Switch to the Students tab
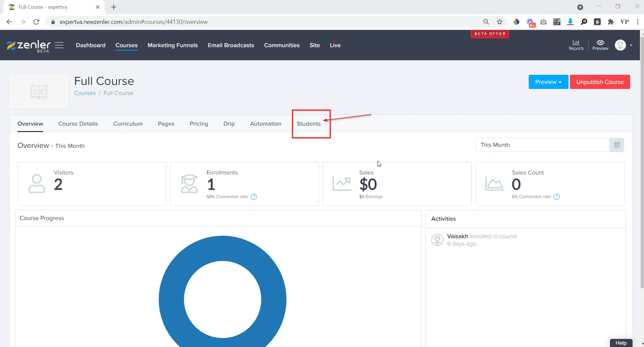 pyautogui.click(x=308, y=124)
